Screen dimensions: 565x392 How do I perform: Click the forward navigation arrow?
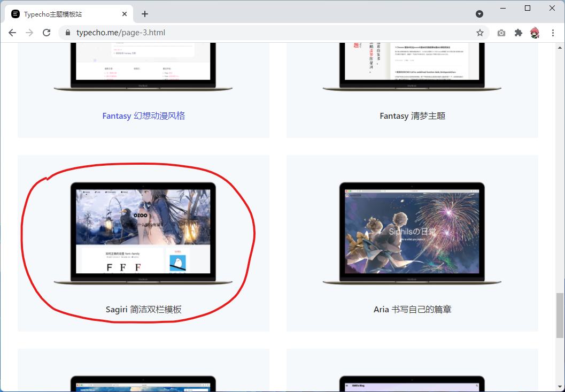coord(29,33)
